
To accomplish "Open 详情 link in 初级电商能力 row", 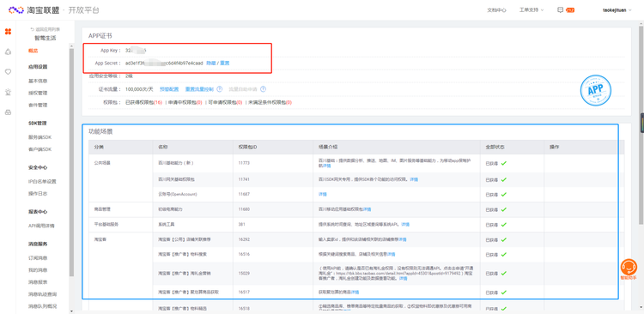I will [x=368, y=209].
